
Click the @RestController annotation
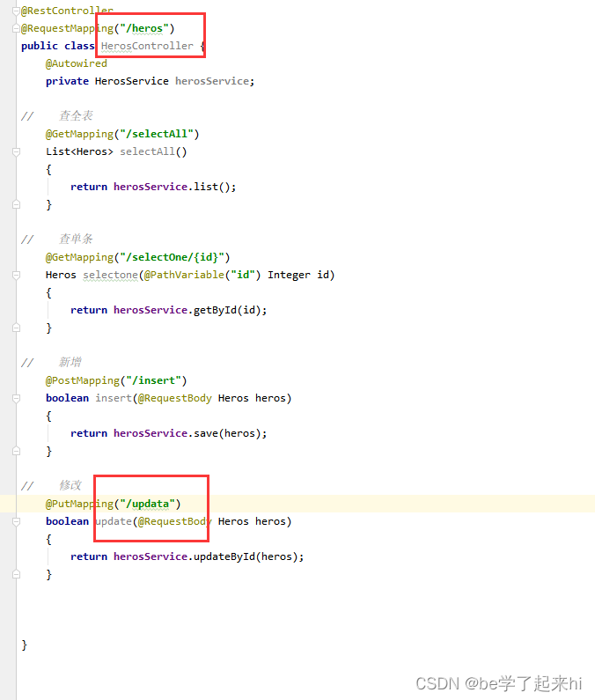[x=68, y=11]
